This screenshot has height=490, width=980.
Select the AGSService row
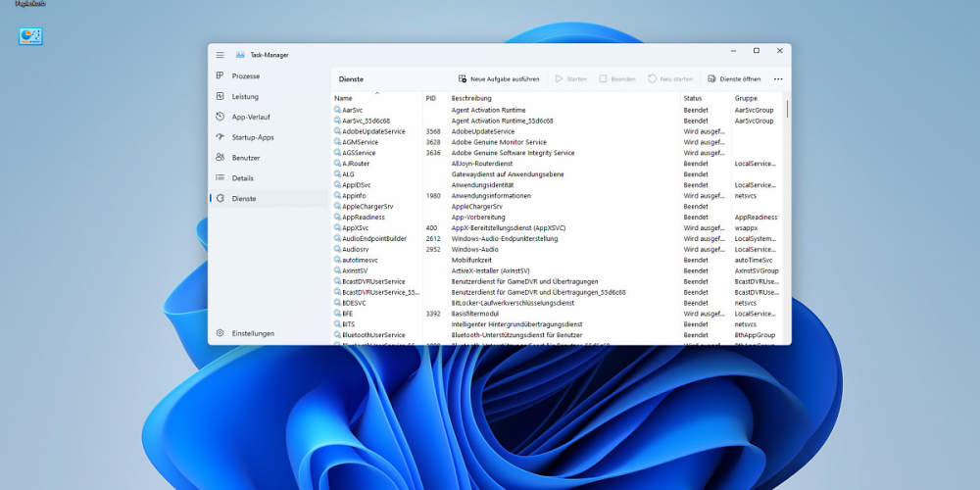557,153
